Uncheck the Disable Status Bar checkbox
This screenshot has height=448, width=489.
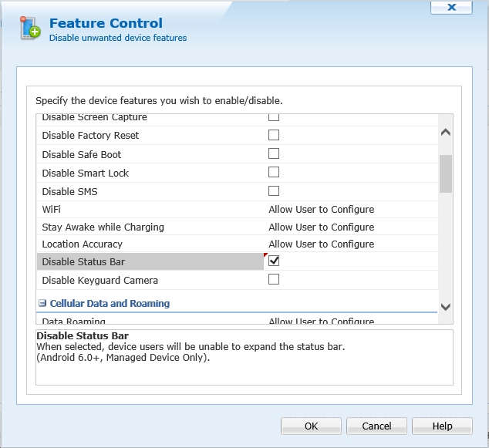(274, 261)
